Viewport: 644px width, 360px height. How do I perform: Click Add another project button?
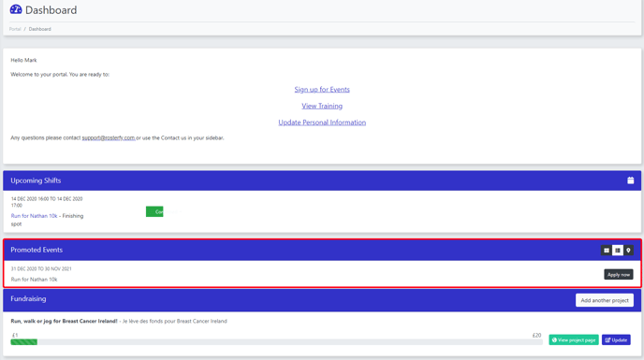click(x=605, y=300)
